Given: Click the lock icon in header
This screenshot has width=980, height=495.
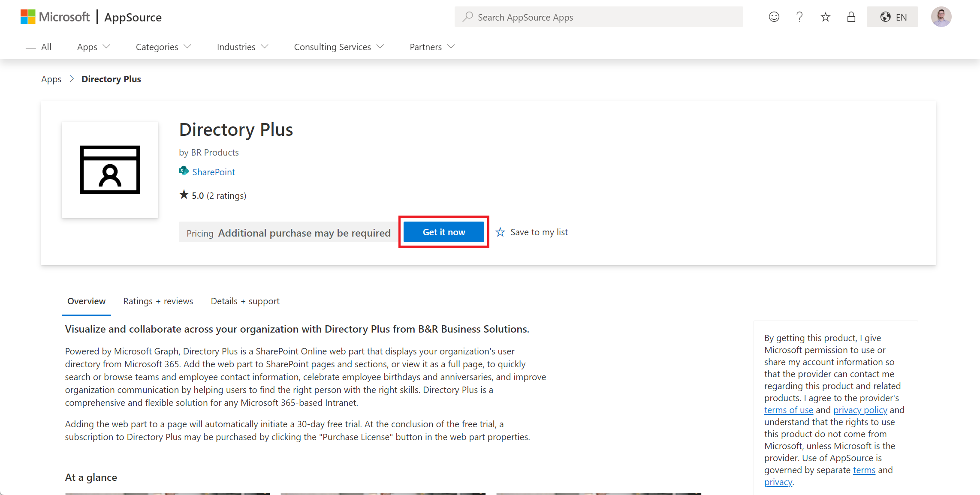Looking at the screenshot, I should click(851, 17).
